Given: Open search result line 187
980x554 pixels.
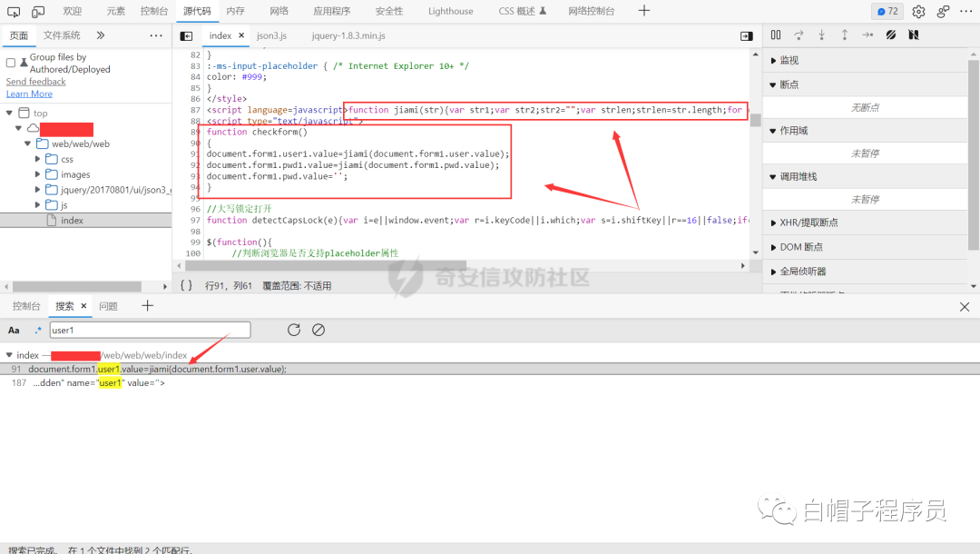Looking at the screenshot, I should pyautogui.click(x=490, y=382).
